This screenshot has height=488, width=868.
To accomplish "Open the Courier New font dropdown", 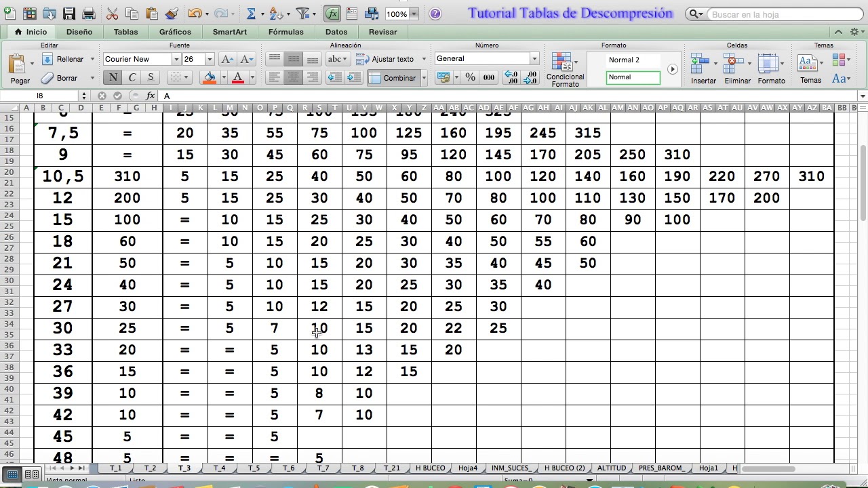I will 176,59.
